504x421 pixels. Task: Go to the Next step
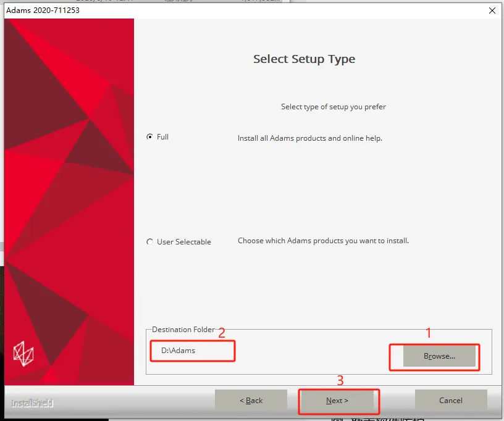337,401
